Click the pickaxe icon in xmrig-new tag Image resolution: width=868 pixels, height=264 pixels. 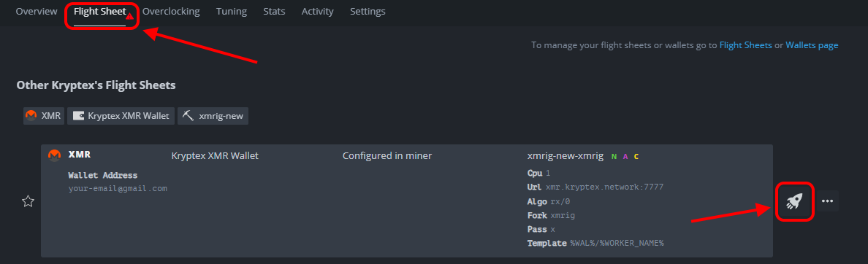(x=189, y=116)
